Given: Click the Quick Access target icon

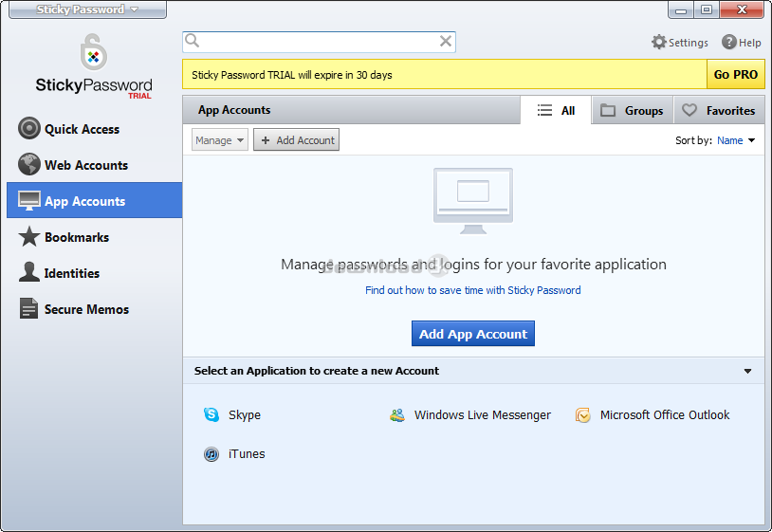Looking at the screenshot, I should click(x=29, y=128).
